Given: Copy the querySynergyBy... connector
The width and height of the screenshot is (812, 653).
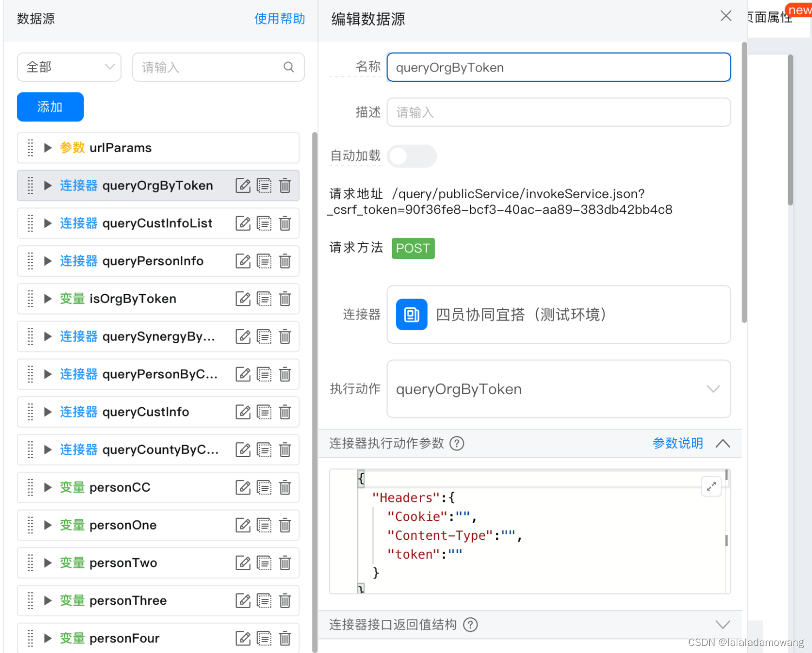Looking at the screenshot, I should [264, 337].
